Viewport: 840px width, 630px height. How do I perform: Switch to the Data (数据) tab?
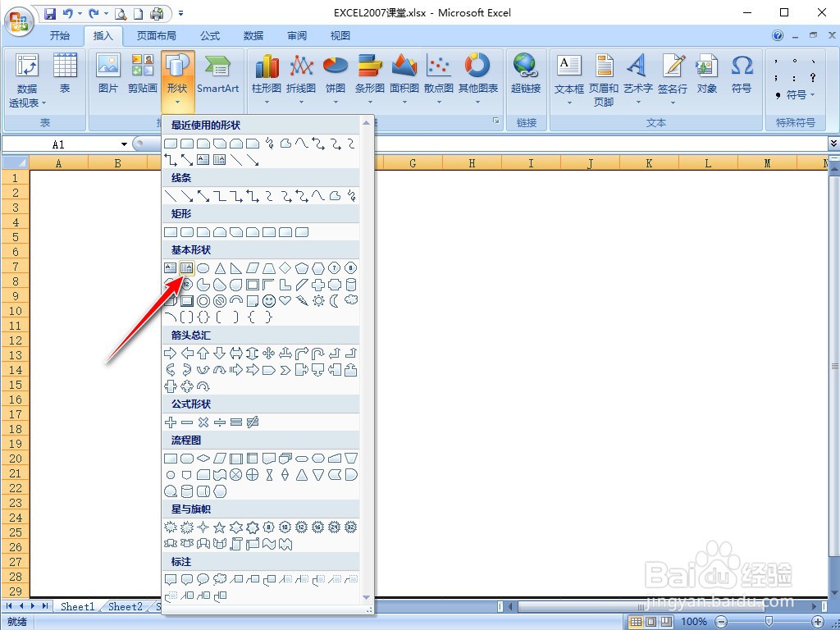click(x=253, y=36)
